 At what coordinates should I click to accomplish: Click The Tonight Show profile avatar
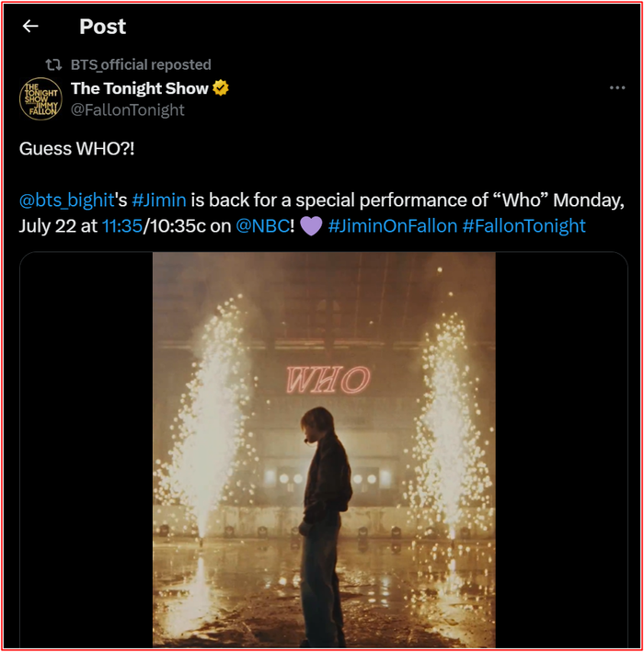click(40, 99)
